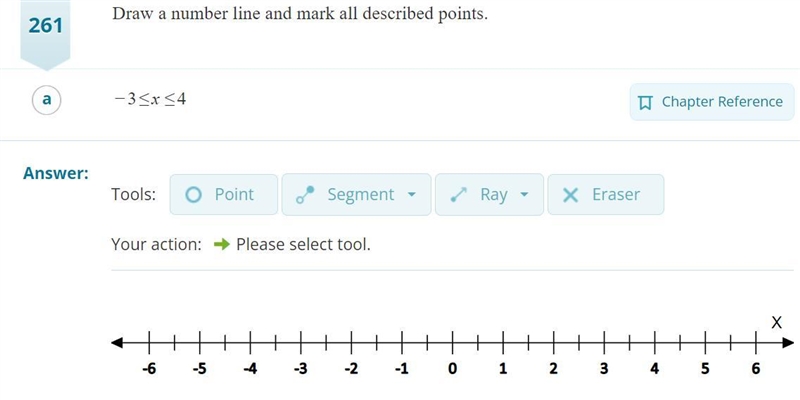Viewport: 800px width, 400px height.
Task: Click the 6 tick mark on number line
Action: [x=756, y=343]
